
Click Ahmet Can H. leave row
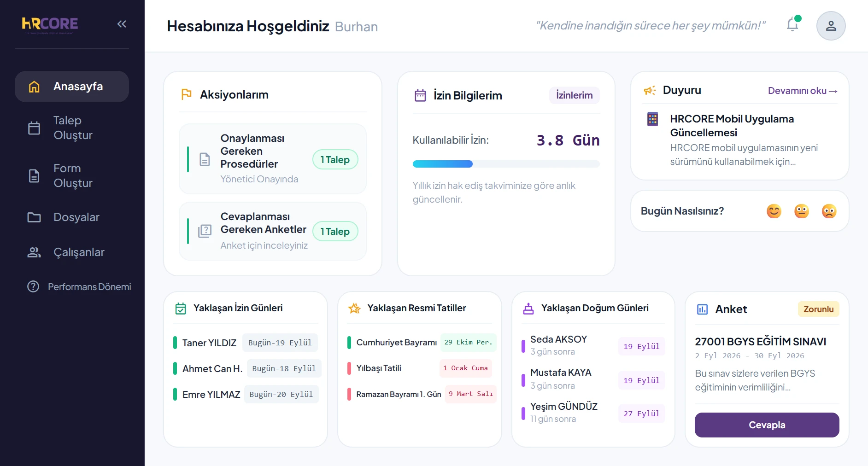click(247, 368)
